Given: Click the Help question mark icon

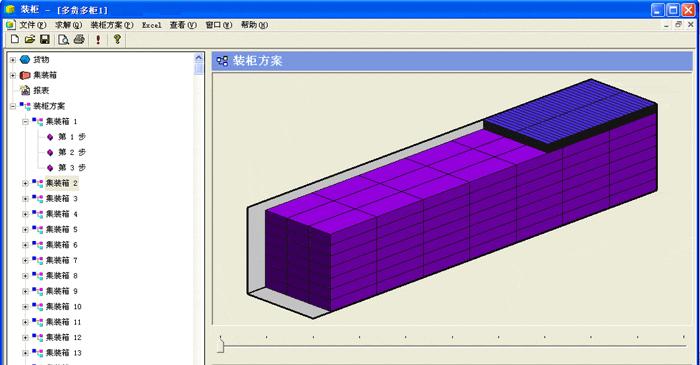Looking at the screenshot, I should click(x=117, y=39).
